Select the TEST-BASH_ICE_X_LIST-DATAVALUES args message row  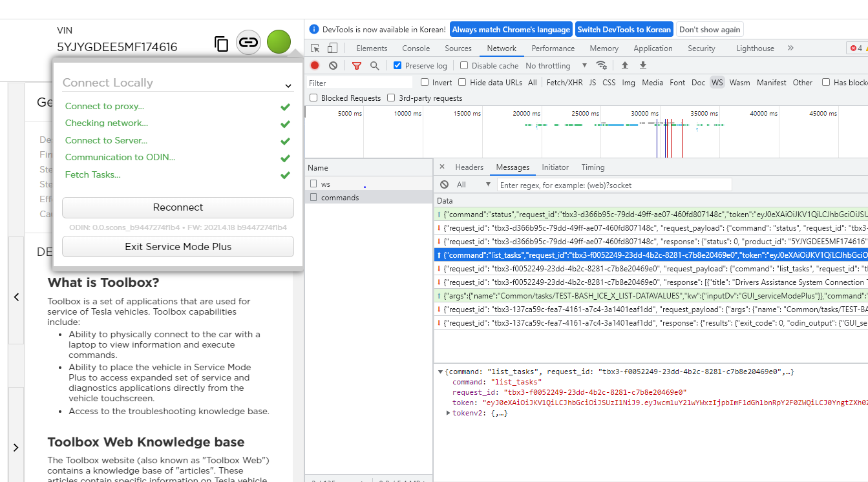click(651, 296)
